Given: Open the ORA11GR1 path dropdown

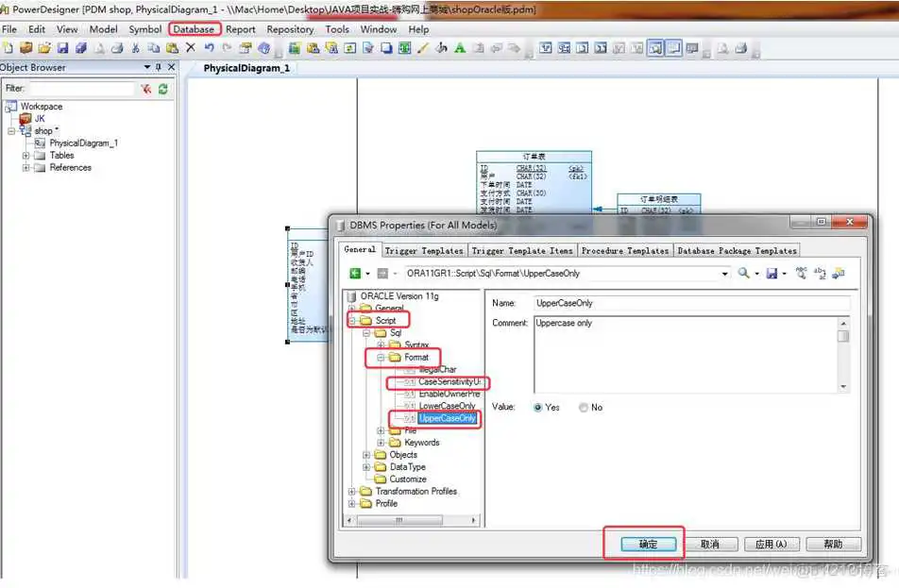Looking at the screenshot, I should coord(724,274).
